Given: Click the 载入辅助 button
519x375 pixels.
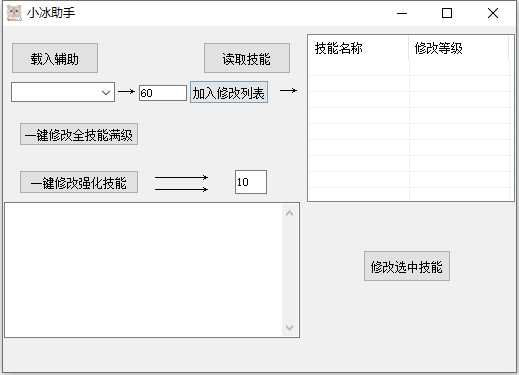Looking at the screenshot, I should pos(55,58).
